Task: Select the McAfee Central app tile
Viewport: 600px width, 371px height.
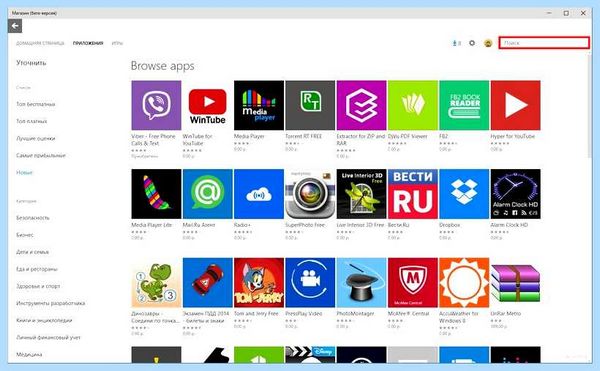Action: (412, 283)
